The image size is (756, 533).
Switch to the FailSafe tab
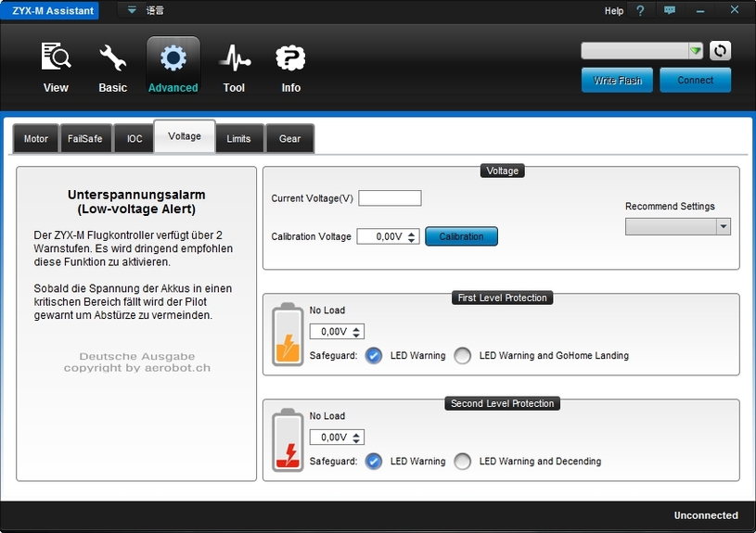tap(85, 139)
